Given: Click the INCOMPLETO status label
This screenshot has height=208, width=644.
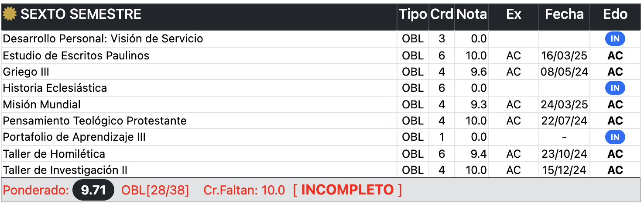Looking at the screenshot, I should pos(347,190).
